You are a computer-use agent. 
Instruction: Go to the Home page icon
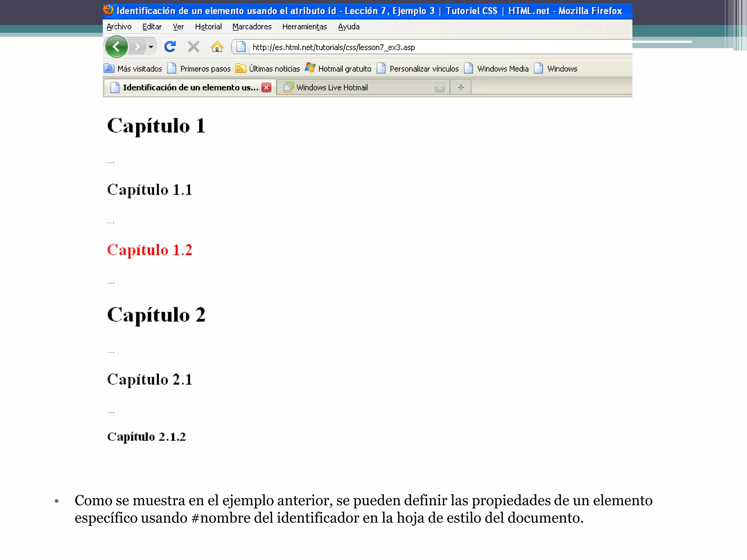217,47
